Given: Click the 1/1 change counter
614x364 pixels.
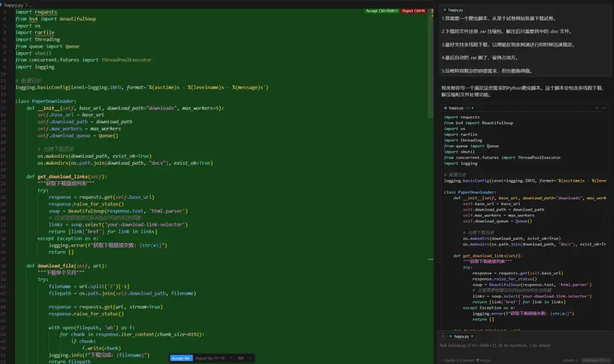Looking at the screenshot, I should (x=240, y=358).
